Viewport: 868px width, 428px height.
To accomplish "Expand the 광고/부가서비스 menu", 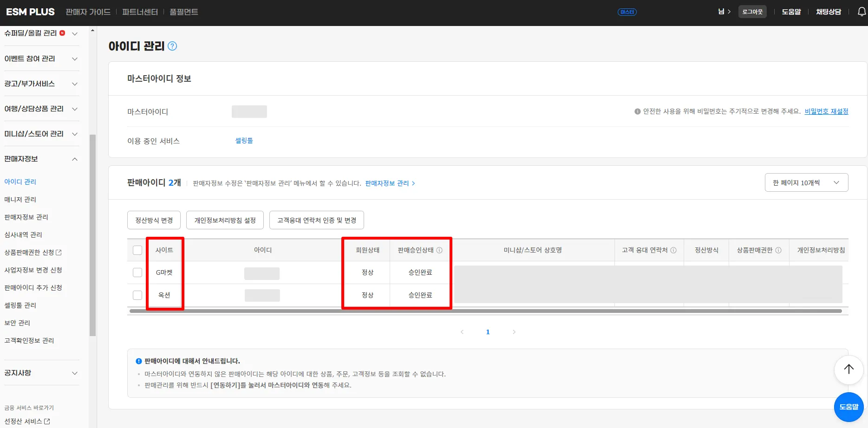I will pos(75,84).
